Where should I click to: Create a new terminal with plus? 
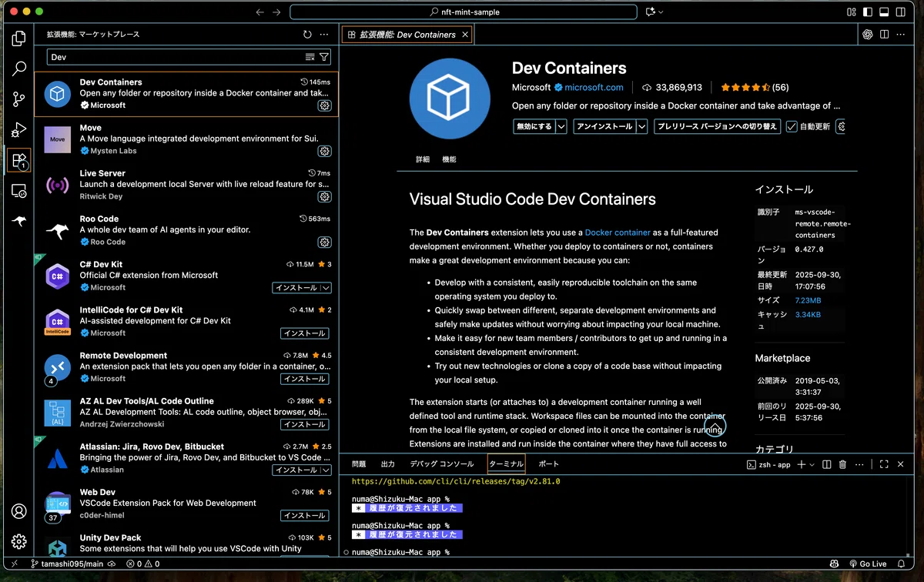[x=801, y=464]
